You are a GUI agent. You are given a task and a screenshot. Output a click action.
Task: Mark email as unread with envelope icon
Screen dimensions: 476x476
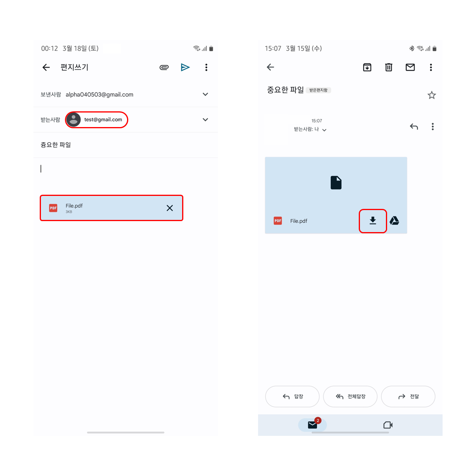[410, 67]
